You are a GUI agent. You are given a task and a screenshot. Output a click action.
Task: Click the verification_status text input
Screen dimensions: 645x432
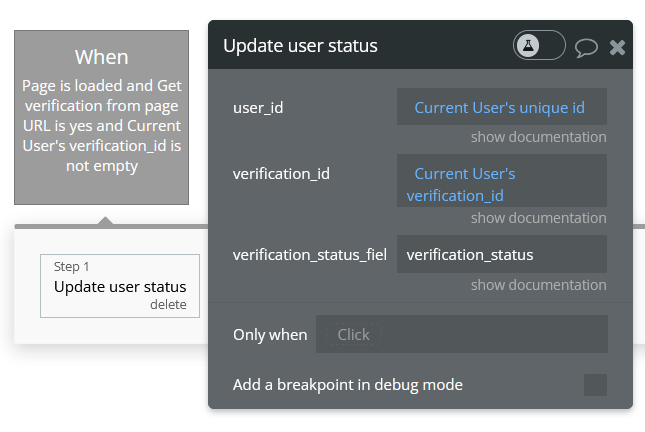point(501,254)
